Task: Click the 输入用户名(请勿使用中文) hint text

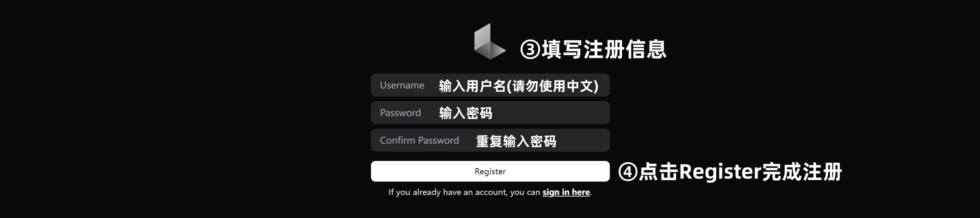Action: pyautogui.click(x=518, y=86)
